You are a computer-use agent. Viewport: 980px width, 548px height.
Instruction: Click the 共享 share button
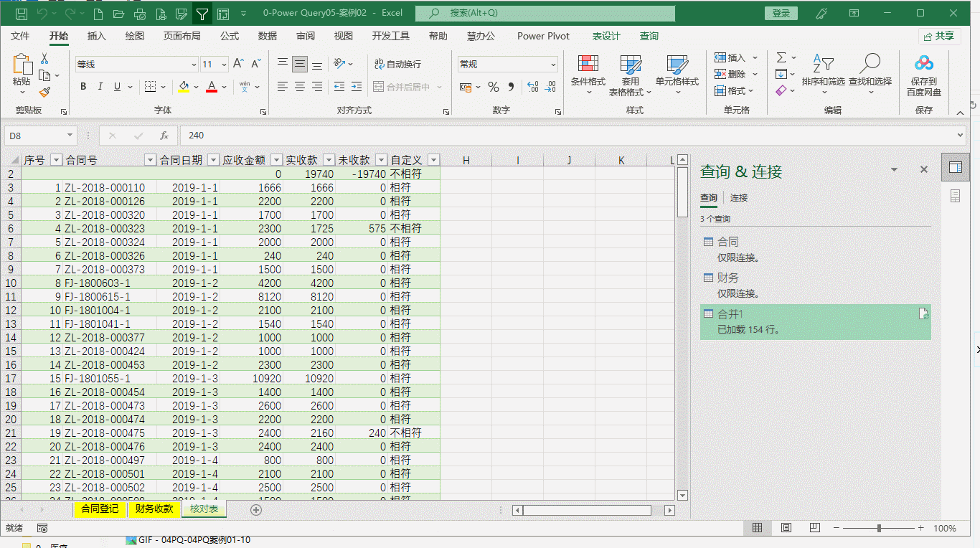940,36
